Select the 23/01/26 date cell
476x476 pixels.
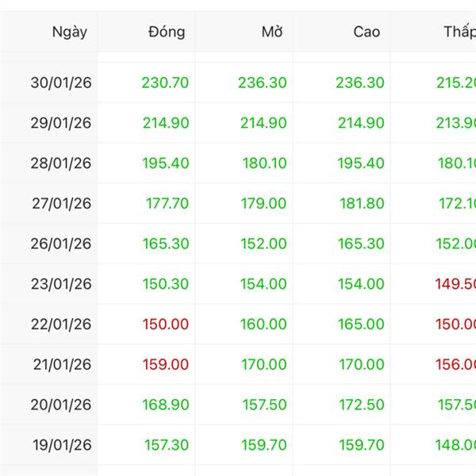[61, 284]
